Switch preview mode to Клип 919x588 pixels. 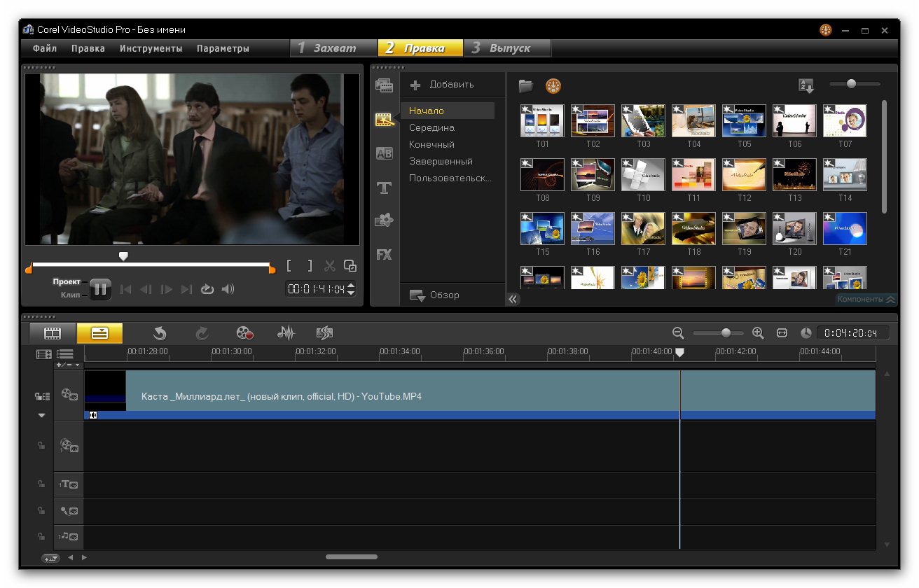point(70,295)
